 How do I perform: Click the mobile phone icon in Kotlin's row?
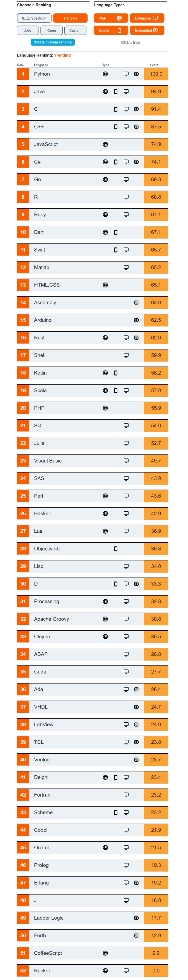pyautogui.click(x=116, y=373)
